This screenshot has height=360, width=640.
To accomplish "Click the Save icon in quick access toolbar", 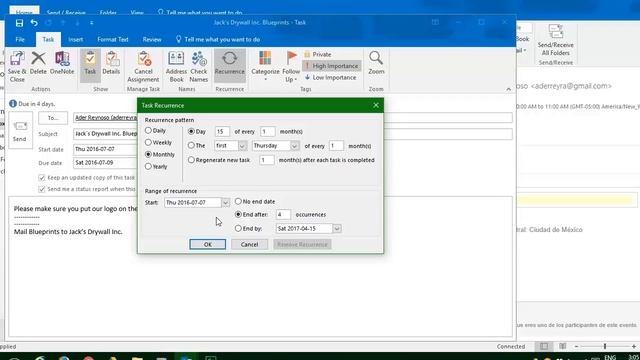I will point(19,23).
